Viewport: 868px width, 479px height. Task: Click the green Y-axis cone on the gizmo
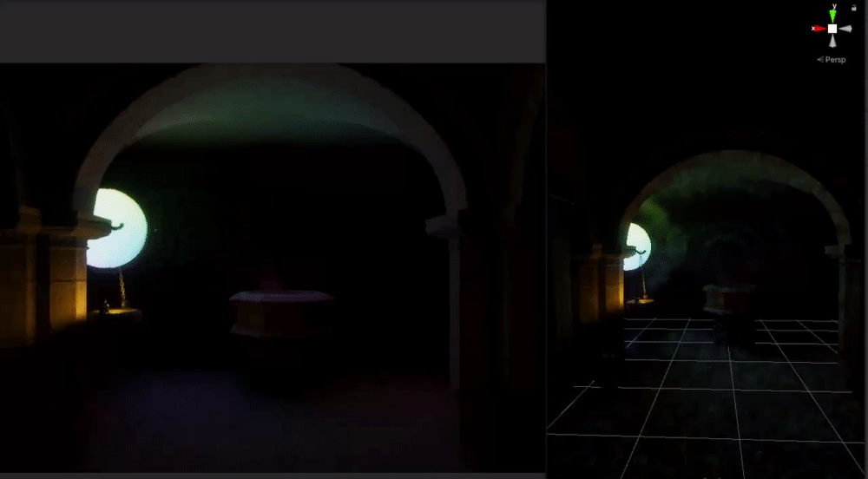832,16
